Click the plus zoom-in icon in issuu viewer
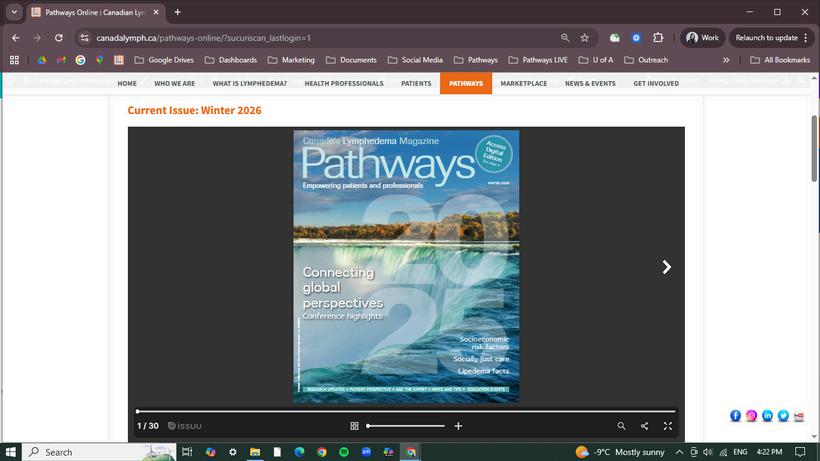The image size is (820, 461). click(458, 426)
